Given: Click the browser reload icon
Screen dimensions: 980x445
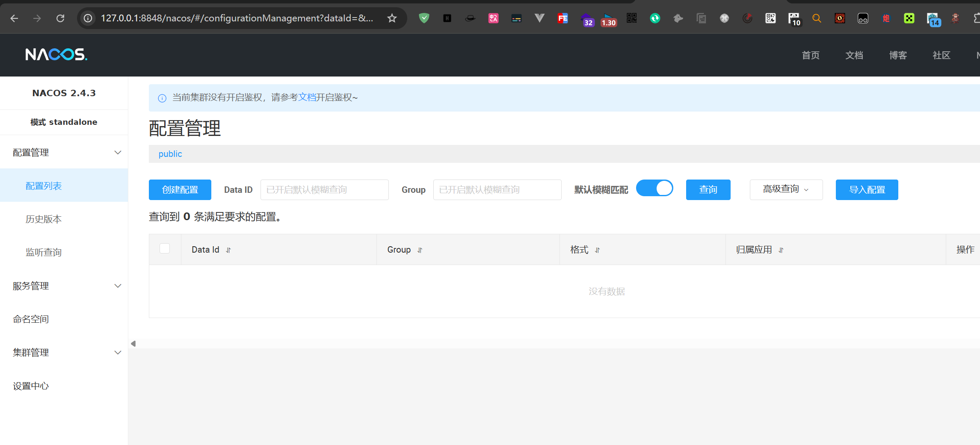Looking at the screenshot, I should pyautogui.click(x=60, y=18).
